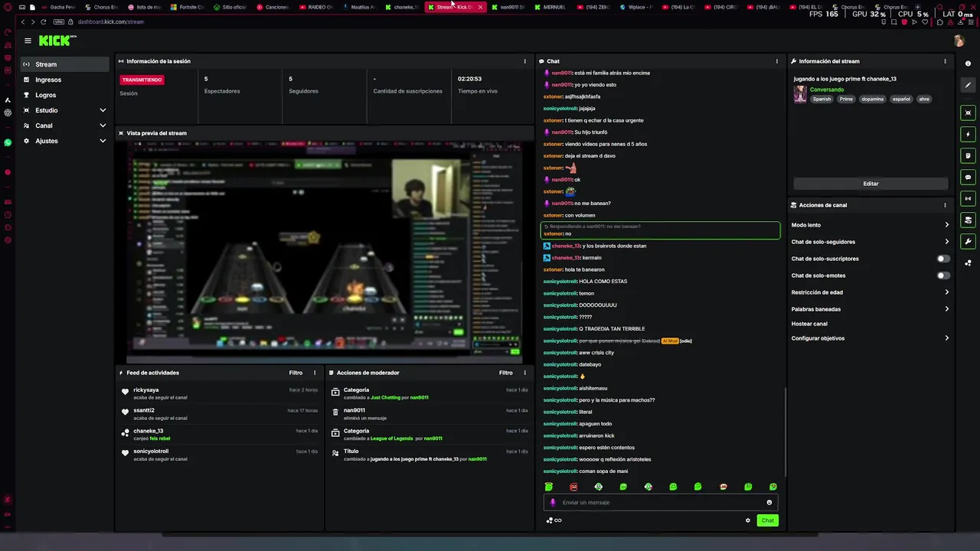Click Just Chatting in moderator actions
The width and height of the screenshot is (980, 551).
click(386, 398)
